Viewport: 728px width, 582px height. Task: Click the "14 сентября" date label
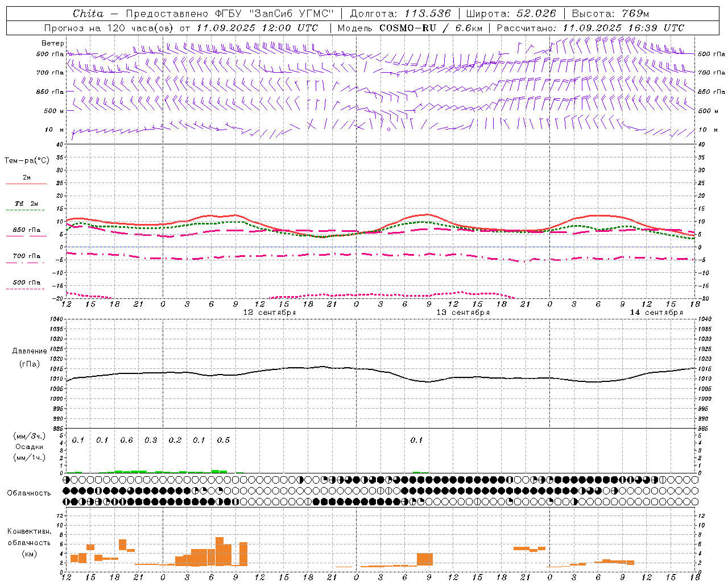(656, 313)
